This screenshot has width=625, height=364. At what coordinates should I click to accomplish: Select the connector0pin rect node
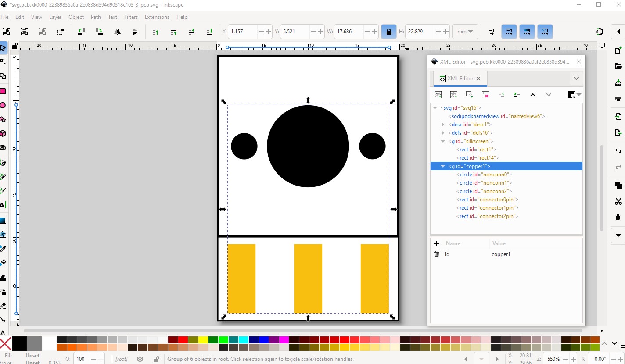487,200
